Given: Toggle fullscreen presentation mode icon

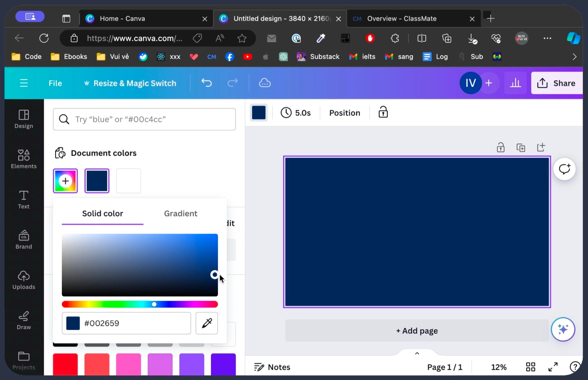Looking at the screenshot, I should coord(553,367).
